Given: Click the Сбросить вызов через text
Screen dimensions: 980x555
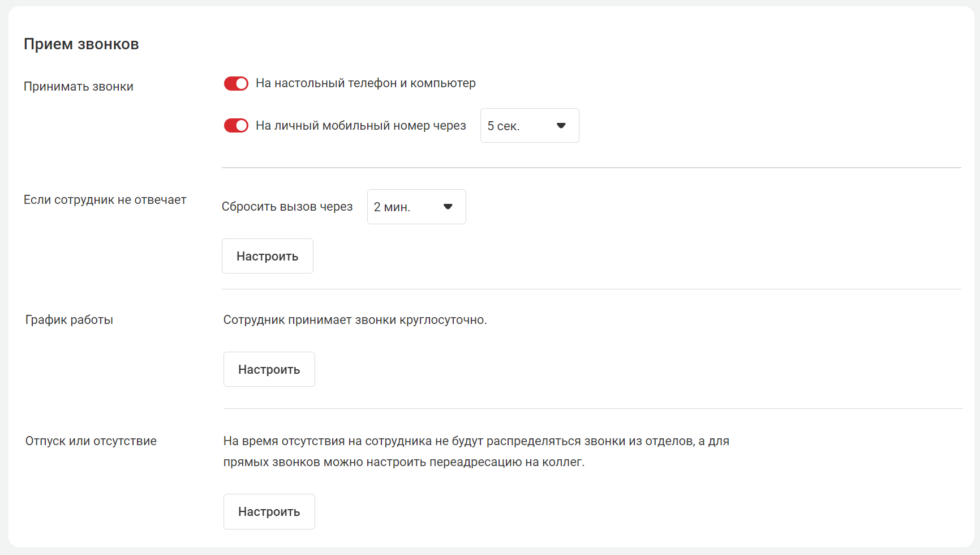Looking at the screenshot, I should [x=287, y=207].
